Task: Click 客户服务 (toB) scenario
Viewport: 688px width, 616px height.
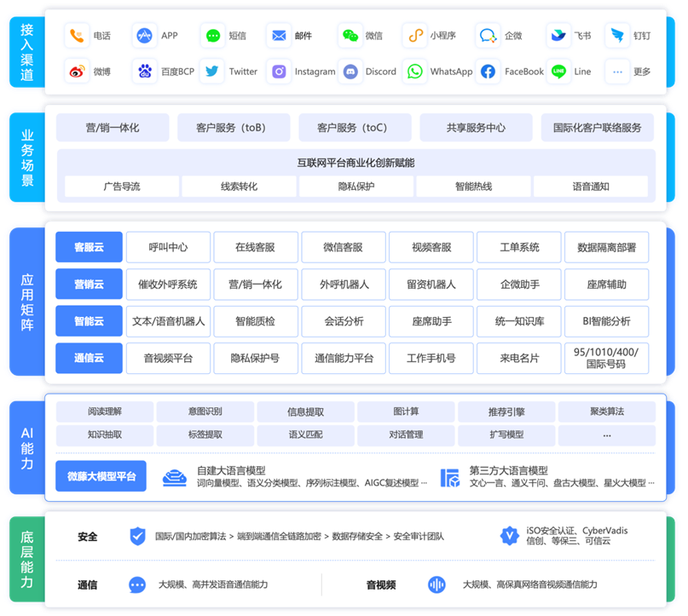Action: [234, 128]
